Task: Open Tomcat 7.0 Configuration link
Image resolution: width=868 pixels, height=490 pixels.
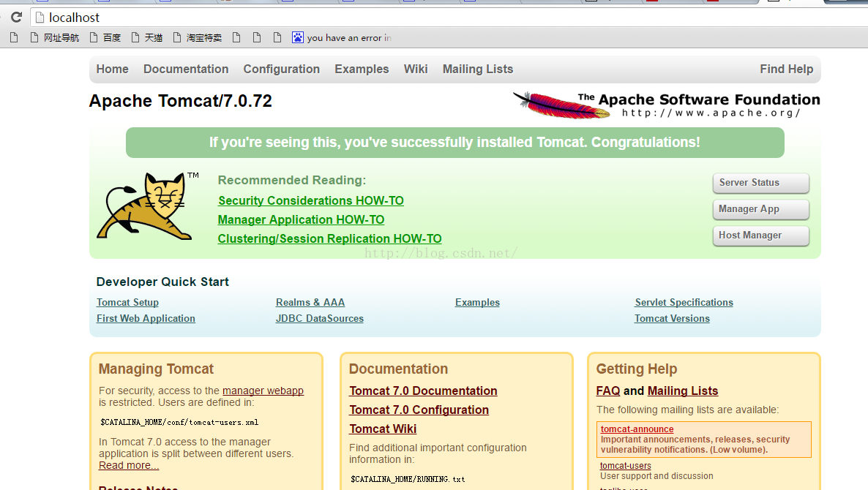Action: pos(419,410)
